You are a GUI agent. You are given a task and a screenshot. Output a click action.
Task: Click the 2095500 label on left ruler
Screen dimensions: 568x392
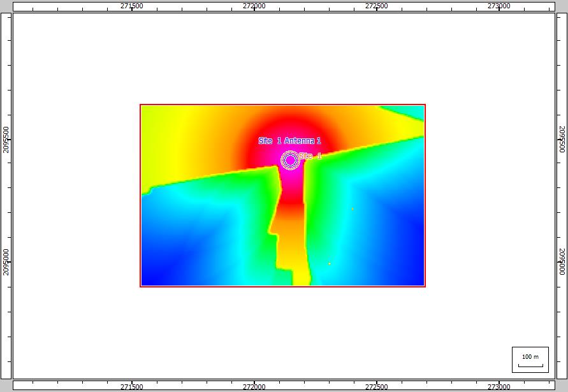(x=6, y=139)
